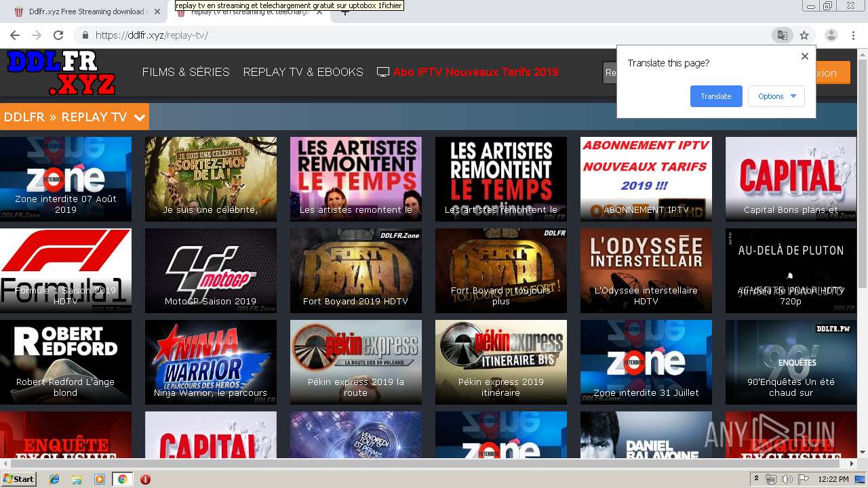Open L'Odyssée interstellaire HDTV thumbnail

646,270
